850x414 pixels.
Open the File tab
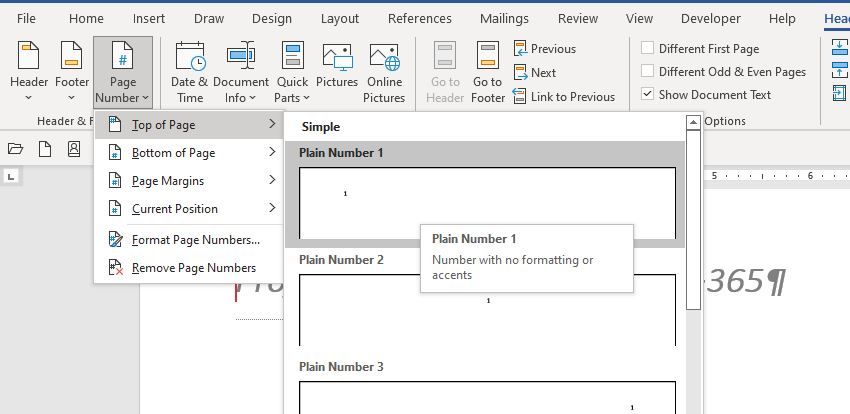click(x=26, y=18)
